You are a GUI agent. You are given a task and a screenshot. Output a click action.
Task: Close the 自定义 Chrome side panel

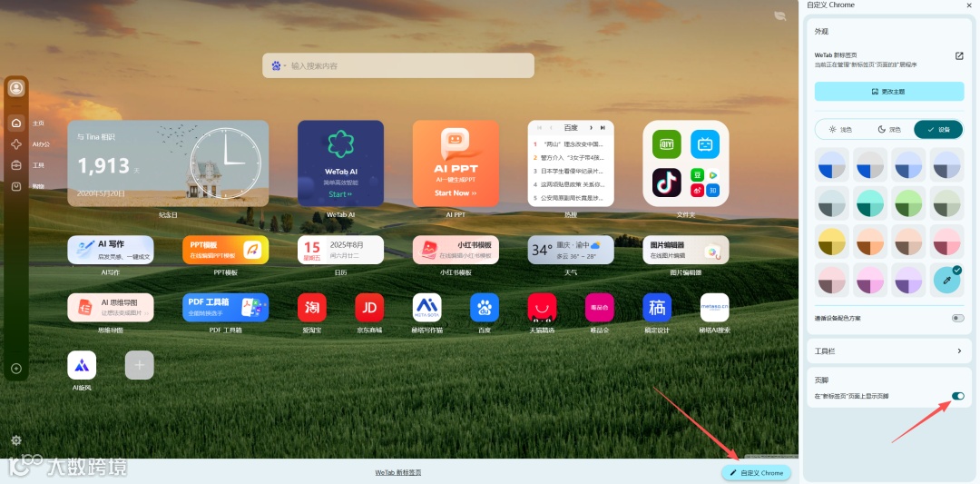[x=969, y=5]
